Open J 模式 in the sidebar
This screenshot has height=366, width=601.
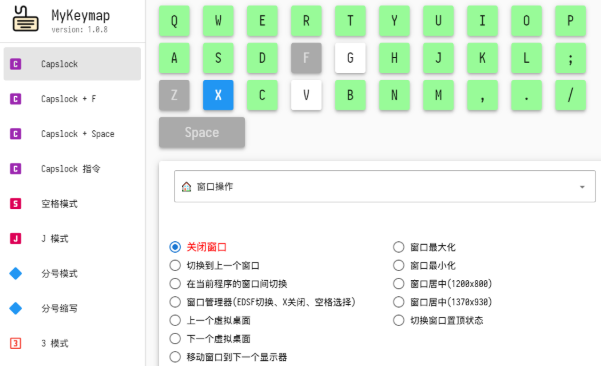[72, 238]
